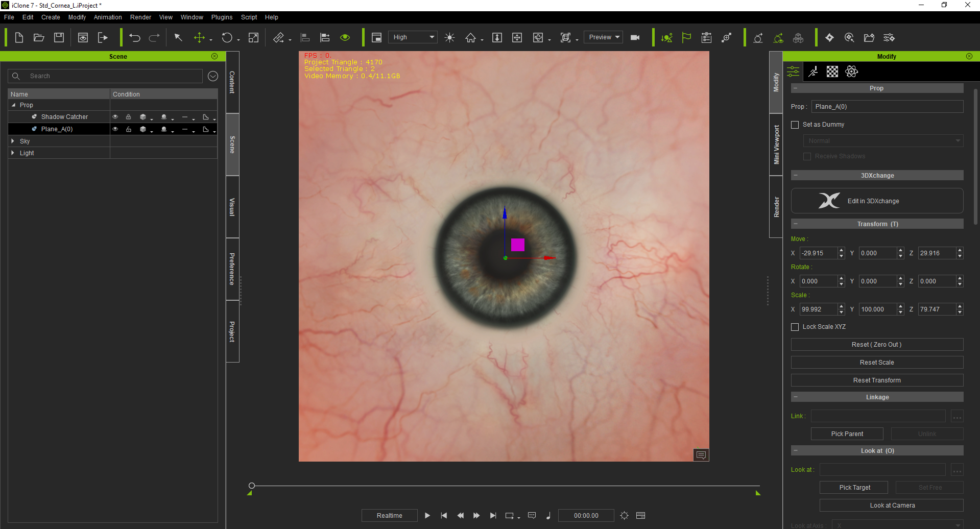Open the Mini Viewport side tab
980x529 pixels.
tap(776, 145)
